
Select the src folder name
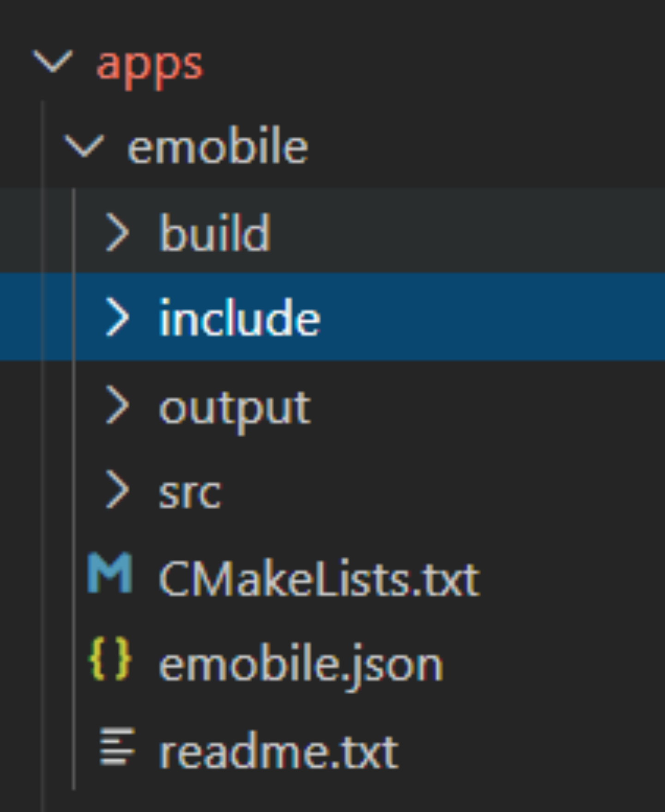click(x=190, y=493)
